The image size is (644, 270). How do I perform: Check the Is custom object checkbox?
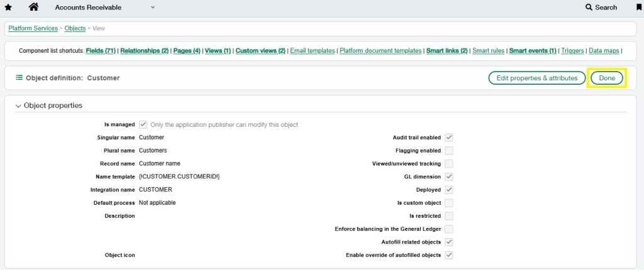(x=449, y=203)
